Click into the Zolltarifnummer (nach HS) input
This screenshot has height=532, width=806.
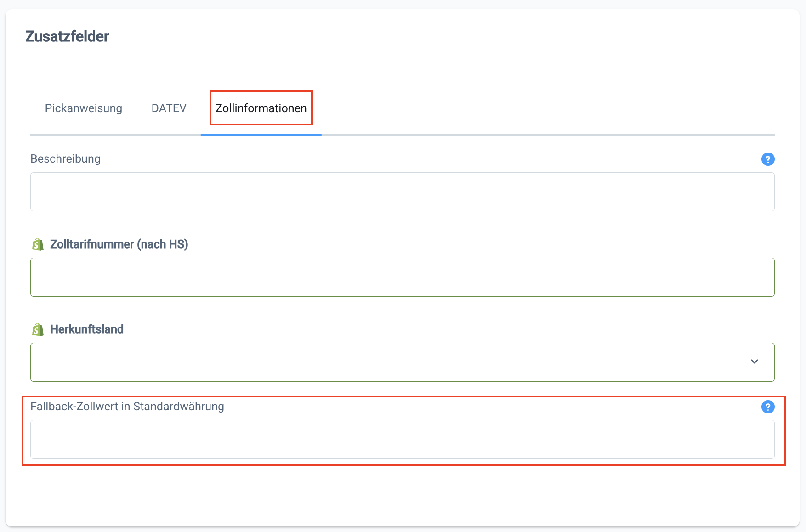click(x=402, y=277)
